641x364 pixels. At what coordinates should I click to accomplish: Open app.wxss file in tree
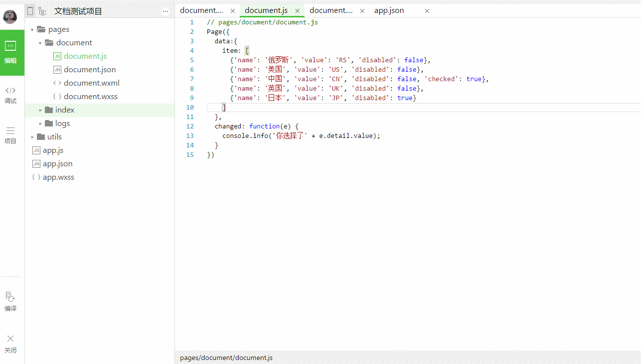[x=58, y=177]
